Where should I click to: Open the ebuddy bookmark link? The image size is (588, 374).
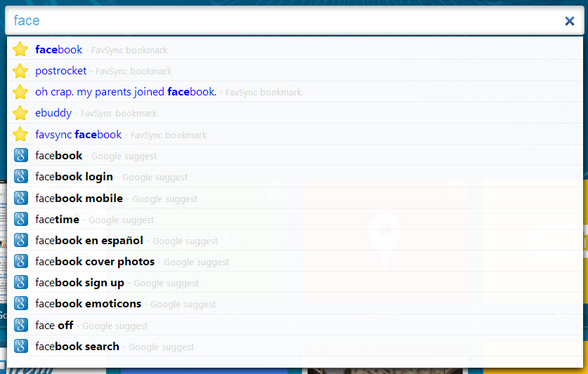pos(53,113)
